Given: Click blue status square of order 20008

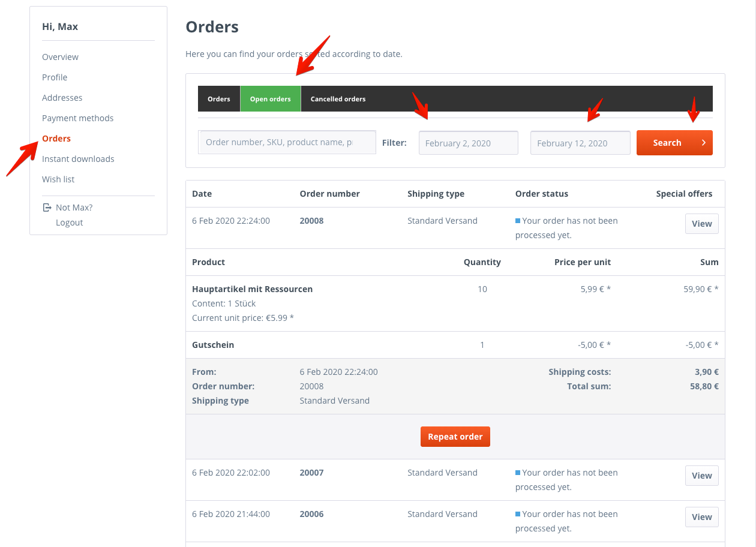Looking at the screenshot, I should point(518,221).
